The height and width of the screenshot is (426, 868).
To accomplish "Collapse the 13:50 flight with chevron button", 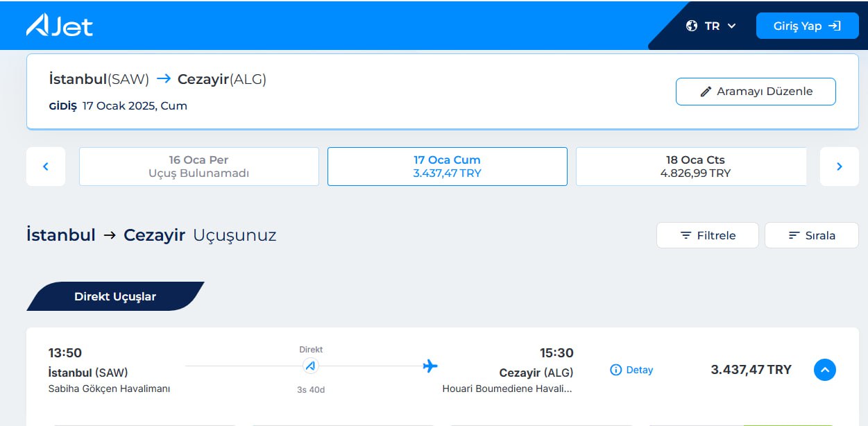I will (824, 370).
